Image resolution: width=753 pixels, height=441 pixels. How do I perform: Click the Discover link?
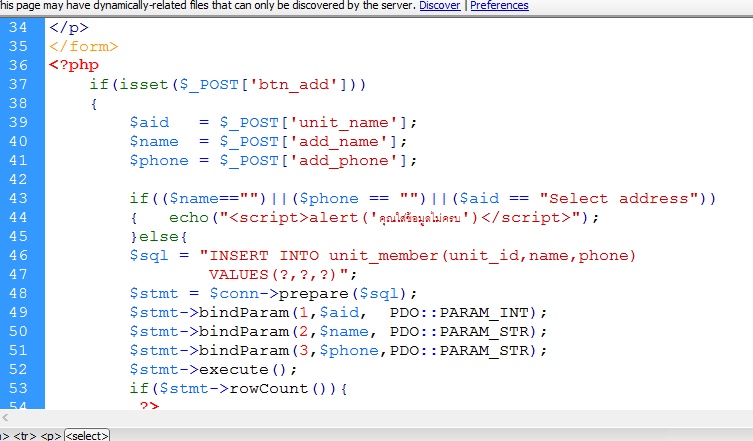point(439,6)
